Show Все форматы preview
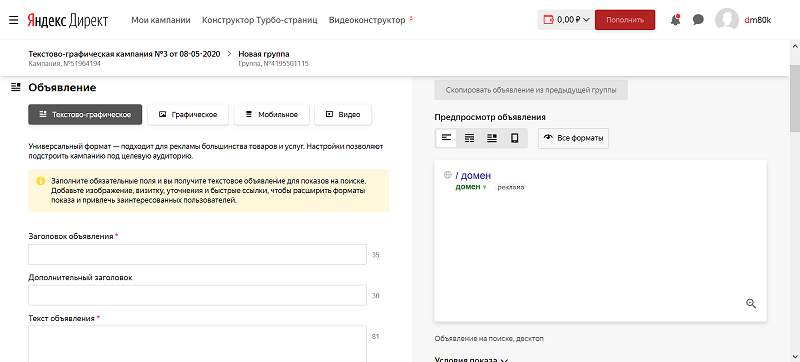This screenshot has width=800, height=362. 573,138
